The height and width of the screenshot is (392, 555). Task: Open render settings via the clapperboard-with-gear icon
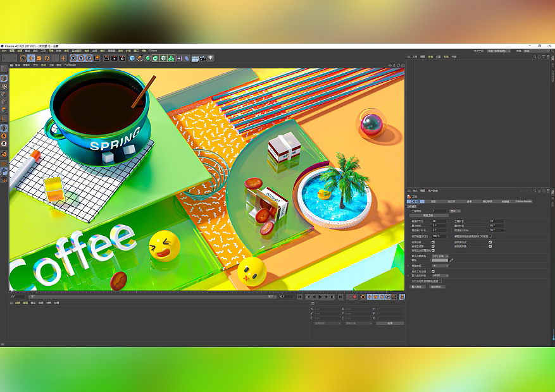122,58
